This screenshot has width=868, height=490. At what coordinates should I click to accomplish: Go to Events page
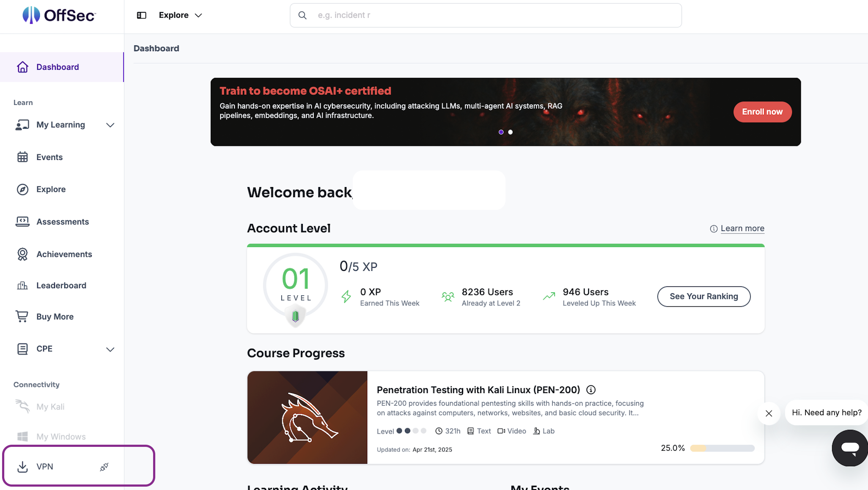pos(49,157)
